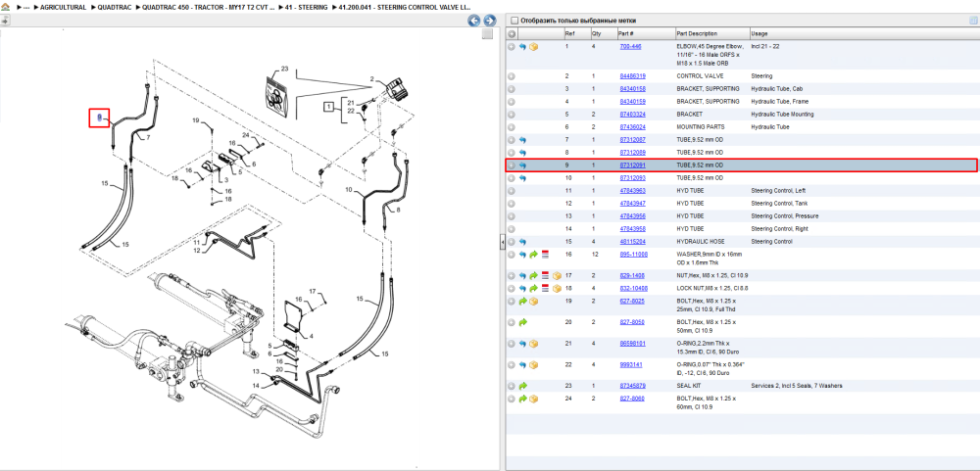Select 'Hydraulic Tube, Cab' usage text
This screenshot has width=980, height=471.
coord(775,89)
